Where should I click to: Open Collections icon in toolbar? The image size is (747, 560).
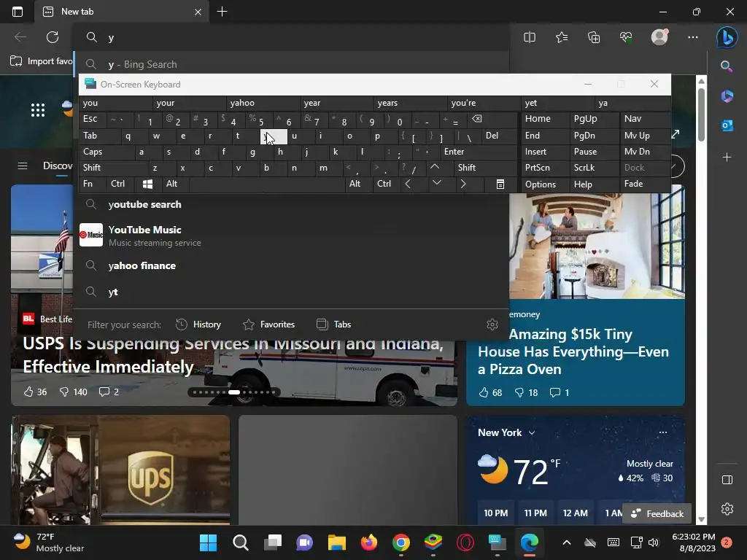[594, 37]
